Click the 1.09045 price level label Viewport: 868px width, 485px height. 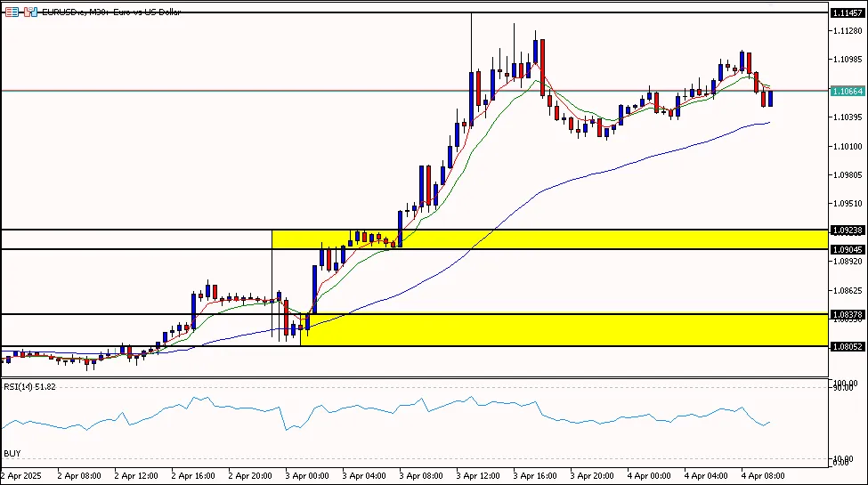[847, 250]
